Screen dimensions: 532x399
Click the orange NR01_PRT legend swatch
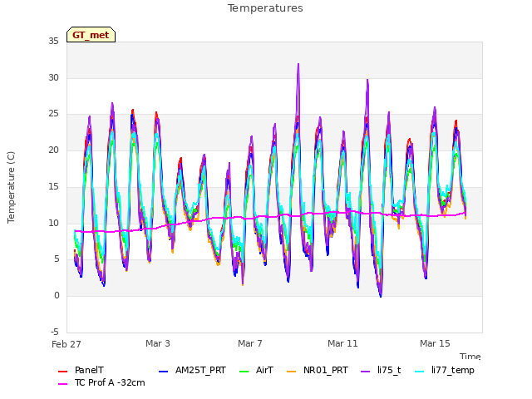click(292, 372)
